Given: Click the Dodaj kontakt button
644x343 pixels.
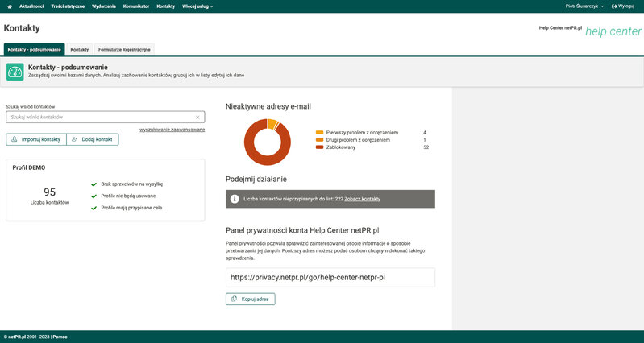Looking at the screenshot, I should coord(93,139).
